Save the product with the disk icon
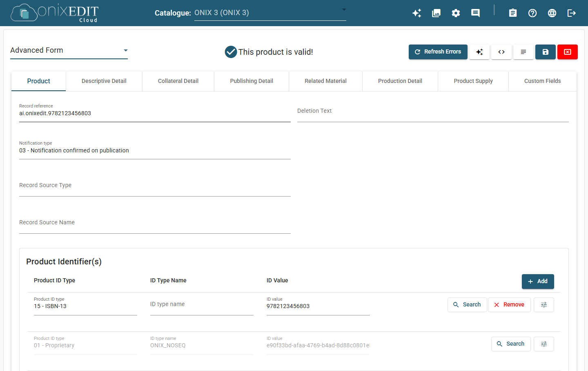 click(546, 52)
